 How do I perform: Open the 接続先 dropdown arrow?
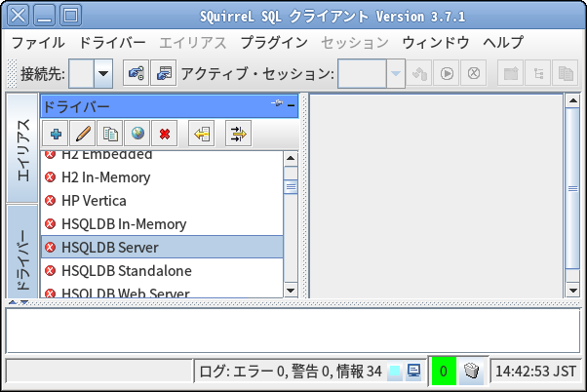[x=103, y=73]
